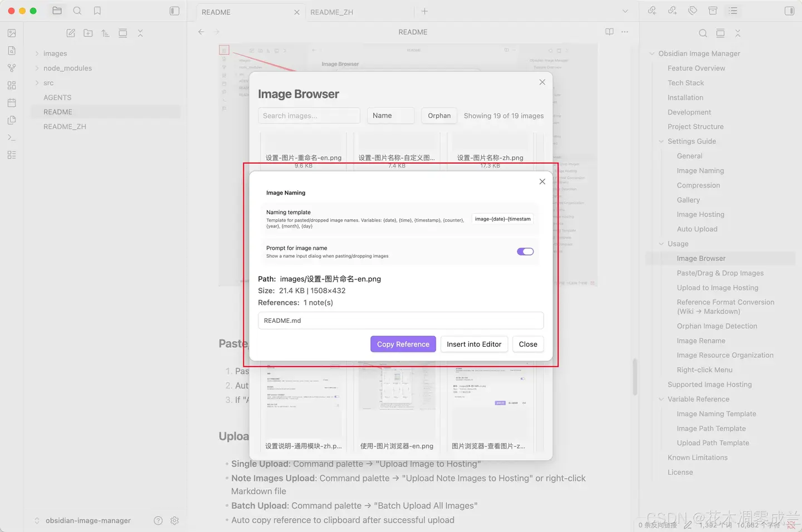The image size is (802, 532).
Task: Select the outline pane icon
Action: (x=733, y=11)
